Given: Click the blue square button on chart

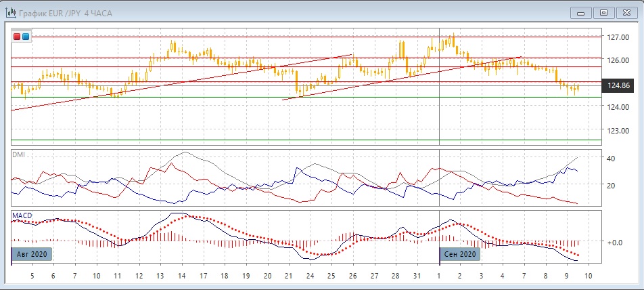Looking at the screenshot, I should tap(26, 37).
